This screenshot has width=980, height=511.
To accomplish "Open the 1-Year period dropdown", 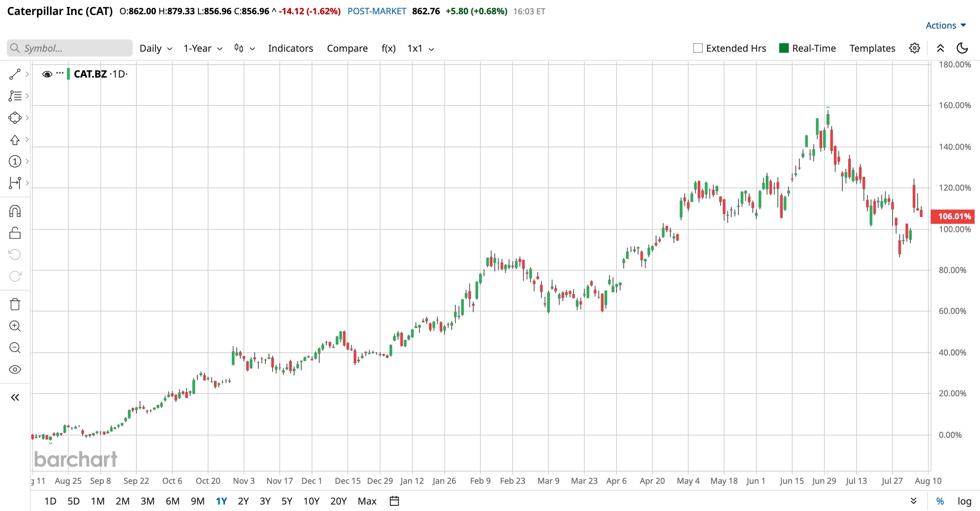I will pyautogui.click(x=203, y=48).
